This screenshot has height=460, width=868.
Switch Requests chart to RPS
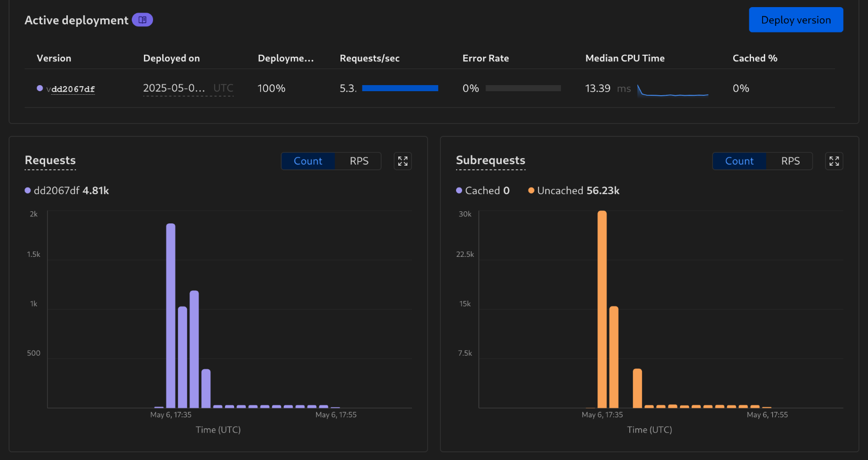click(x=359, y=161)
